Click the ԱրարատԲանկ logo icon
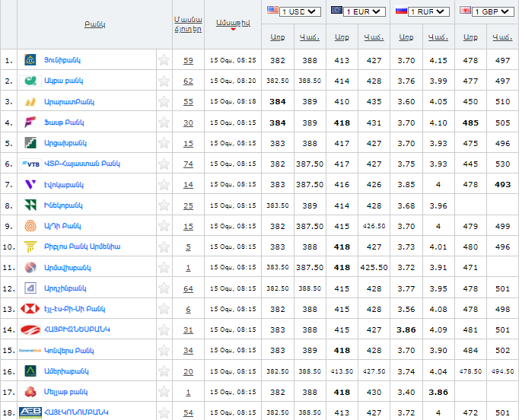This screenshot has height=420, width=519. pos(30,102)
